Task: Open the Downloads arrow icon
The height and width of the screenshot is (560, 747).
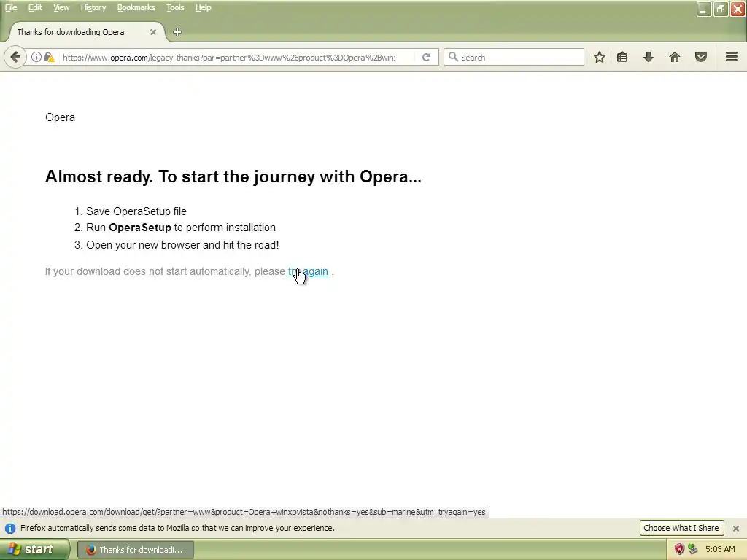Action: coord(648,57)
